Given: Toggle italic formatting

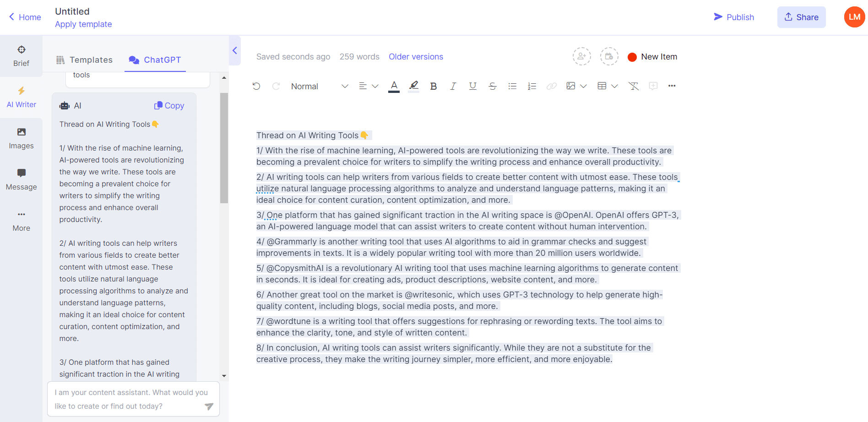Looking at the screenshot, I should tap(453, 86).
